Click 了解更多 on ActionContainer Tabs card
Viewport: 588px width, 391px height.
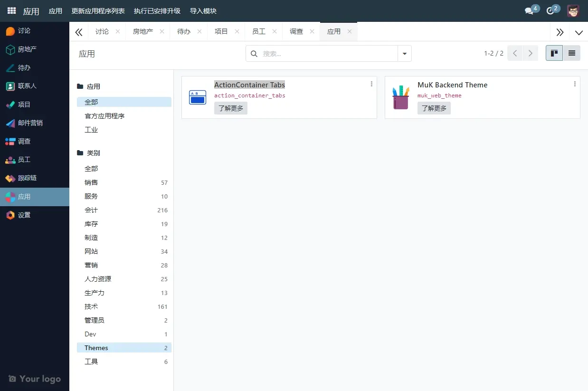pos(231,108)
